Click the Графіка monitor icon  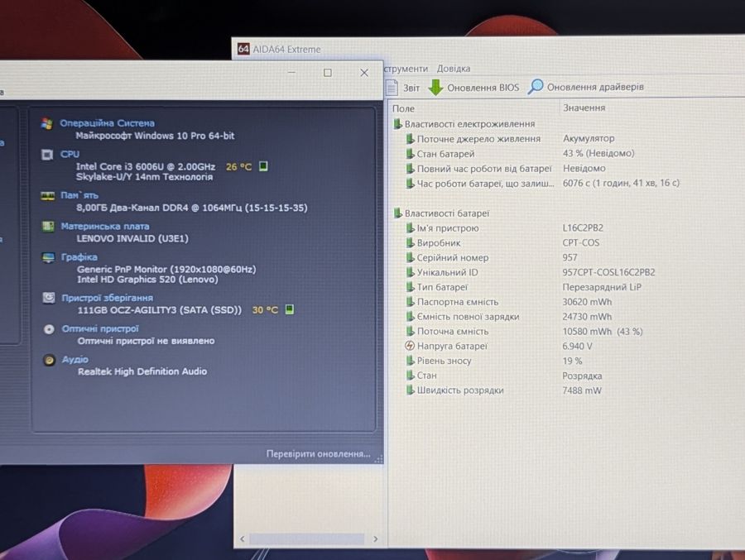[x=49, y=258]
